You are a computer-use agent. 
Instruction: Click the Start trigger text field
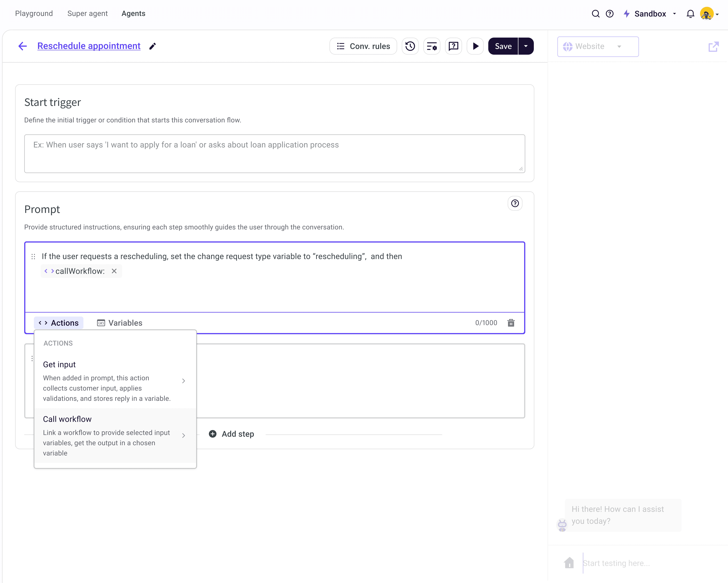pyautogui.click(x=274, y=154)
